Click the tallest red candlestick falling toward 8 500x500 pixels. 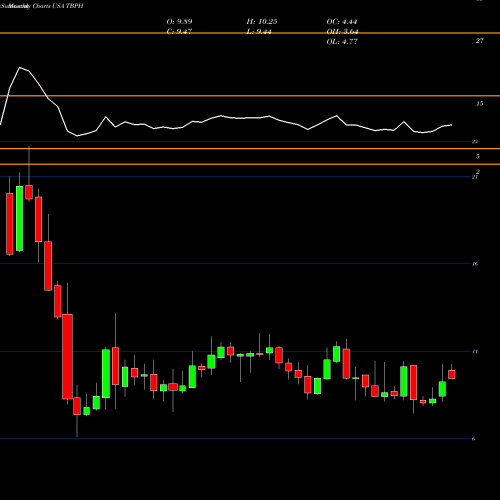click(67, 357)
